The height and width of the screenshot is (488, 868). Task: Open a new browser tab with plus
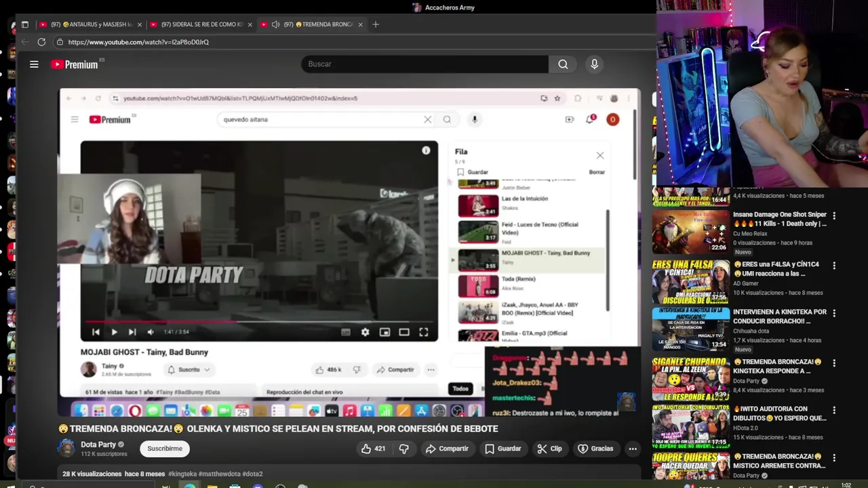tap(376, 24)
